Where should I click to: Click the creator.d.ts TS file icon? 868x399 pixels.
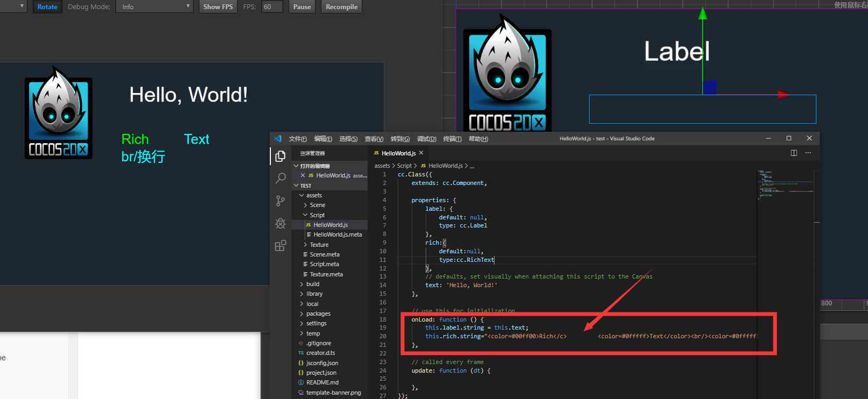pos(301,353)
